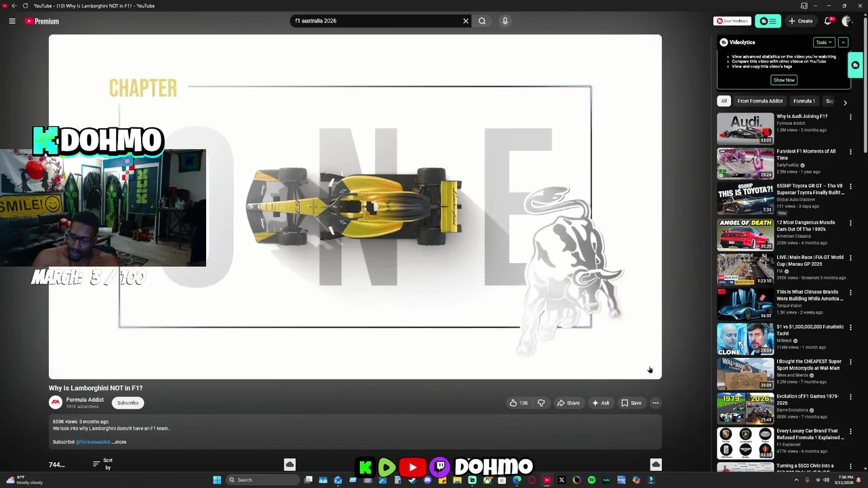Click the Windows taskbar Search box
Image resolution: width=868 pixels, height=488 pixels.
(262, 480)
